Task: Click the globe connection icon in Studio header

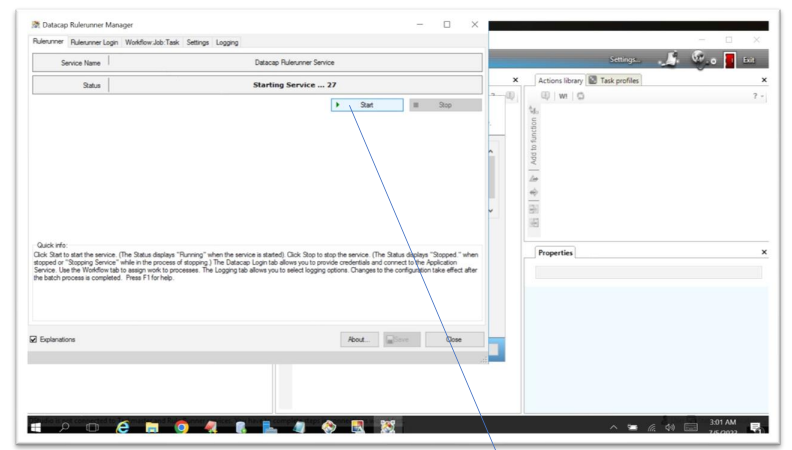Action: (x=700, y=60)
